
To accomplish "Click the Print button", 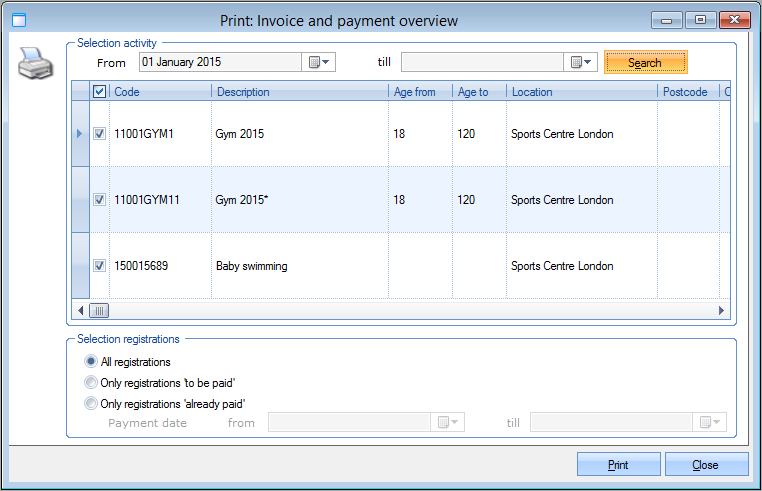I will (618, 465).
